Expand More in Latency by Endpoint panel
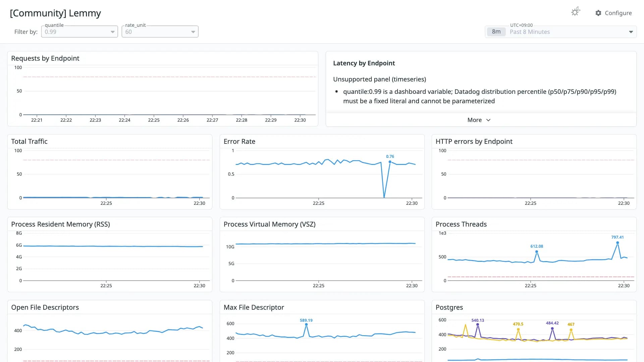644x362 pixels. pos(479,120)
